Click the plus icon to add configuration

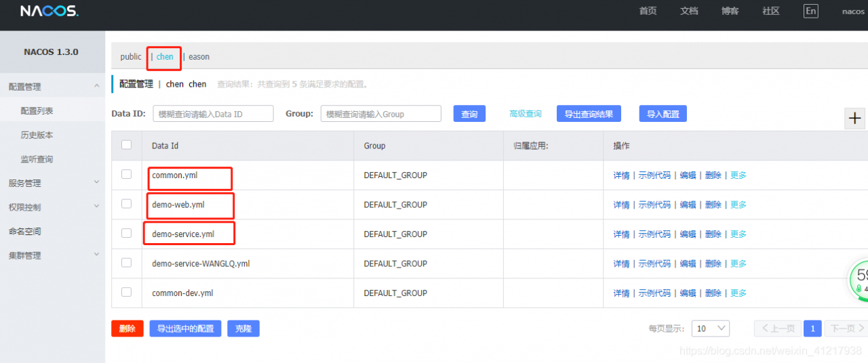point(855,118)
